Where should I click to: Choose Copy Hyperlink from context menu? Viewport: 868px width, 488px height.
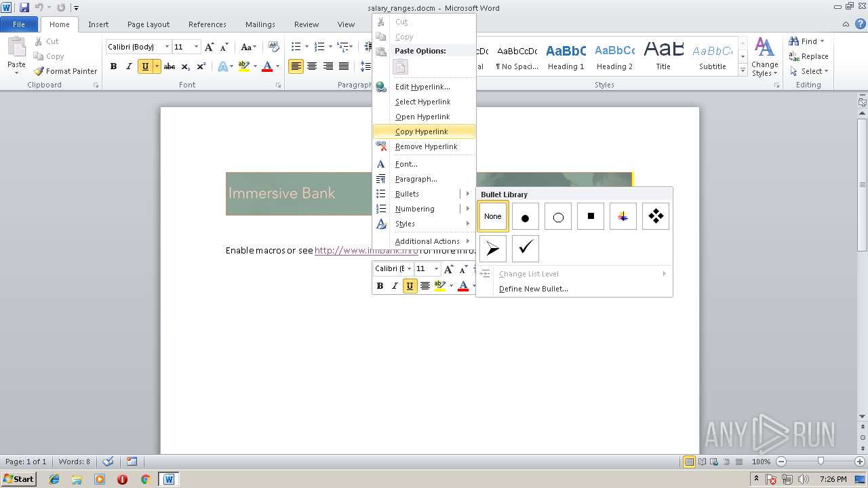click(x=424, y=131)
